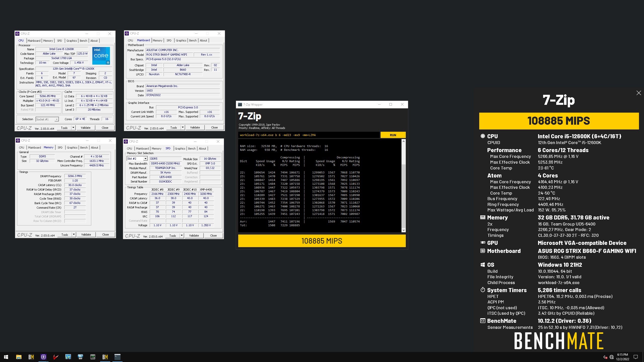Click the 7-Zip output scroll down arrow
Viewport: 644px width, 362px height.
pyautogui.click(x=404, y=230)
